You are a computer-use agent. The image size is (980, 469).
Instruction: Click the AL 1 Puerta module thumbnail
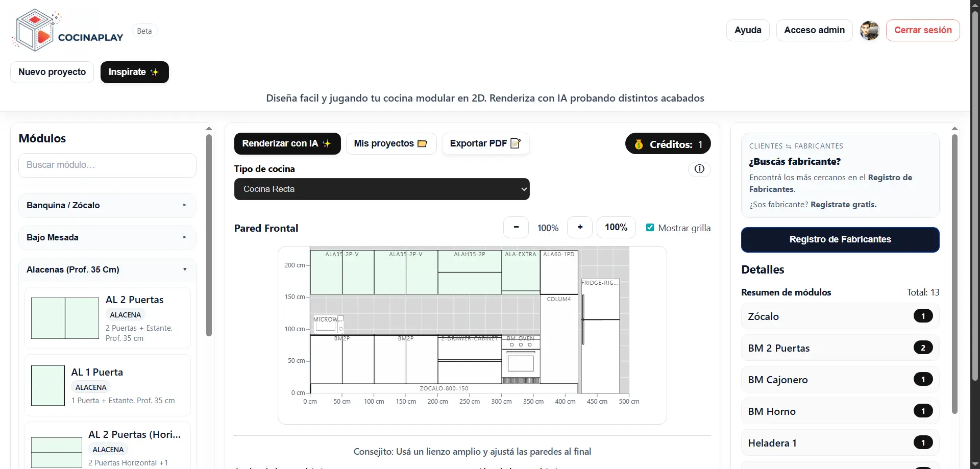coord(48,385)
